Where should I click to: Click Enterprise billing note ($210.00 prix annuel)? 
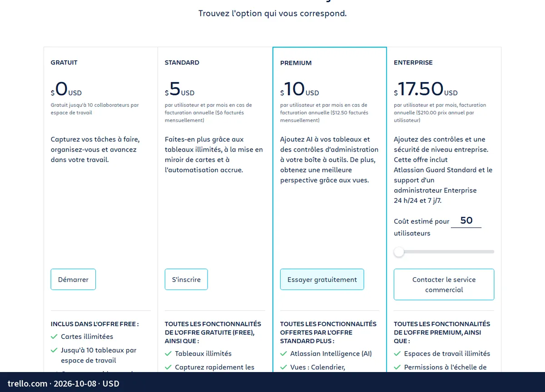(x=440, y=113)
